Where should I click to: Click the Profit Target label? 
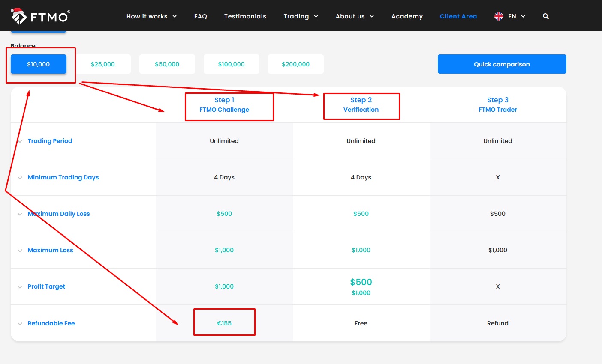[46, 286]
